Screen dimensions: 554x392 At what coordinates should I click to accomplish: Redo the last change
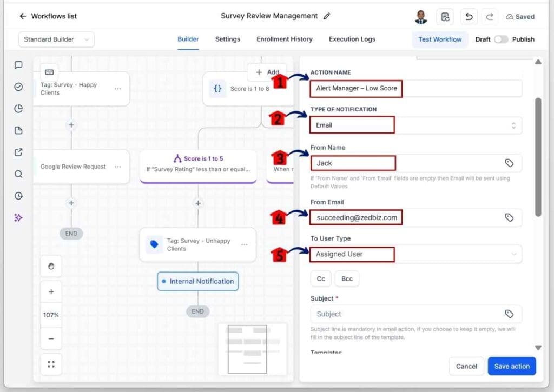coord(490,17)
